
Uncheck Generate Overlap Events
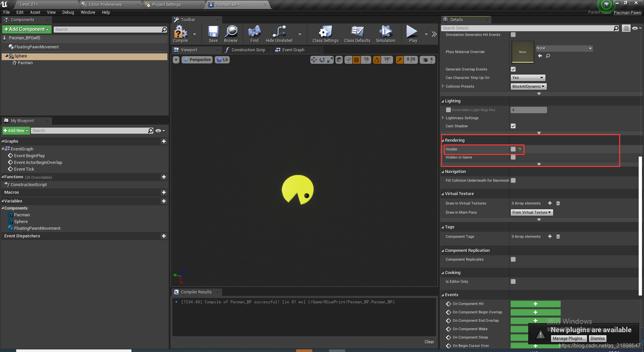pyautogui.click(x=513, y=69)
